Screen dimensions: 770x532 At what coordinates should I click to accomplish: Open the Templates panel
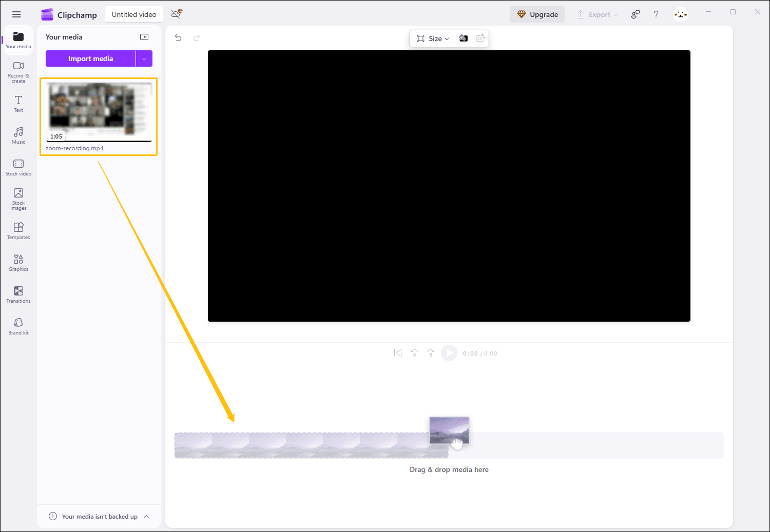(x=18, y=230)
